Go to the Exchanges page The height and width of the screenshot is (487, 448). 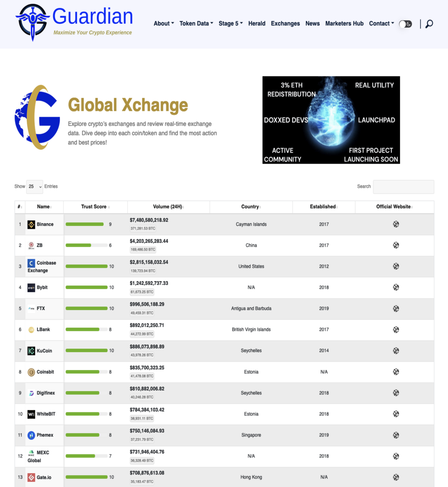tap(285, 23)
